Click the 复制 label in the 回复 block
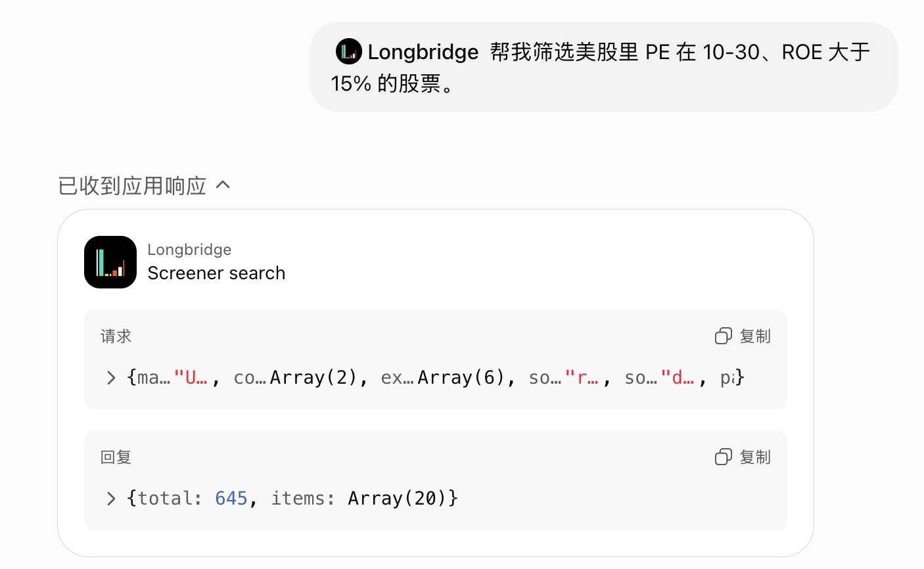 pos(755,457)
